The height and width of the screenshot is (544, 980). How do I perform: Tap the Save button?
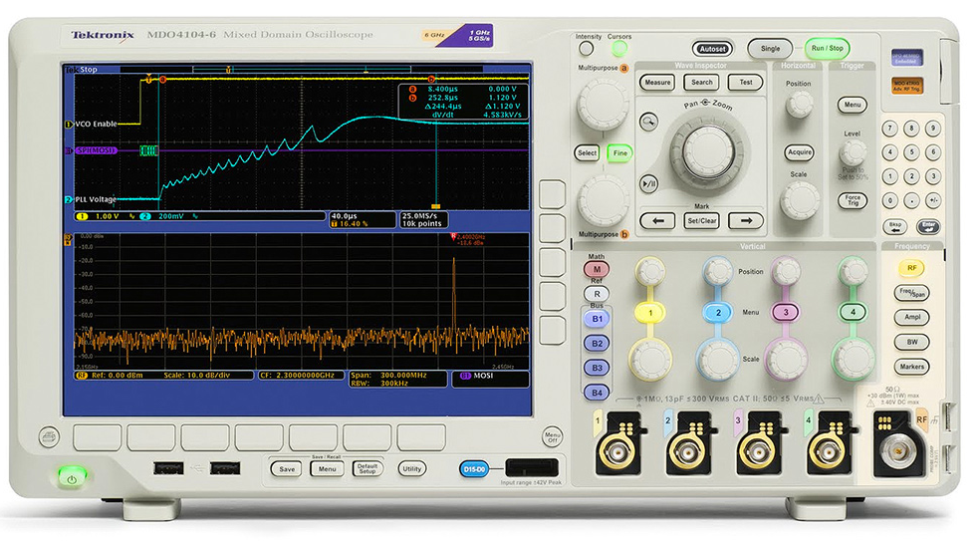tap(287, 469)
